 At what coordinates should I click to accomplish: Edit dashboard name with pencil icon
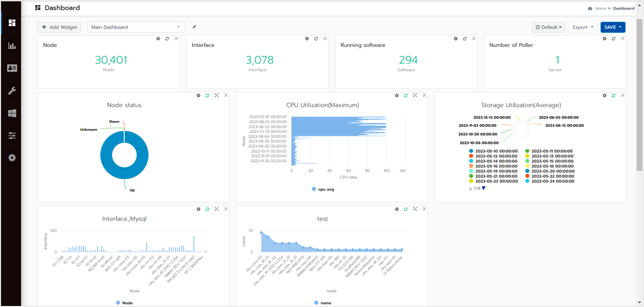194,27
